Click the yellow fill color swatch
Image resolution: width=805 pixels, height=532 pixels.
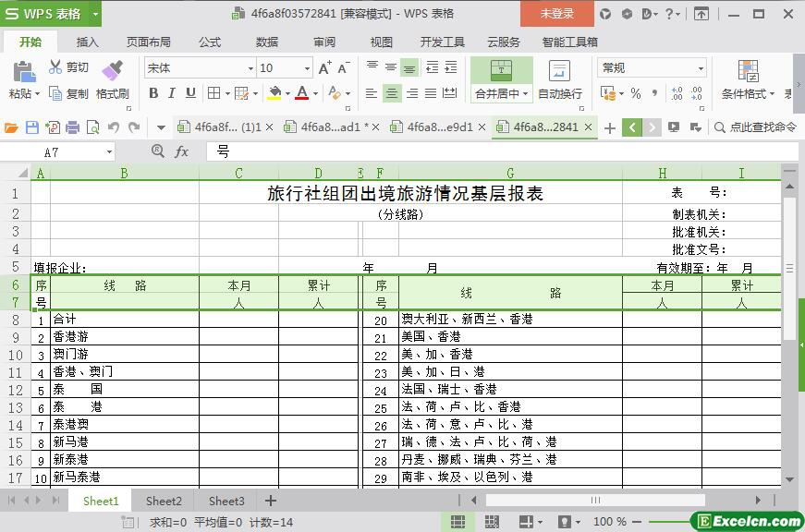274,93
